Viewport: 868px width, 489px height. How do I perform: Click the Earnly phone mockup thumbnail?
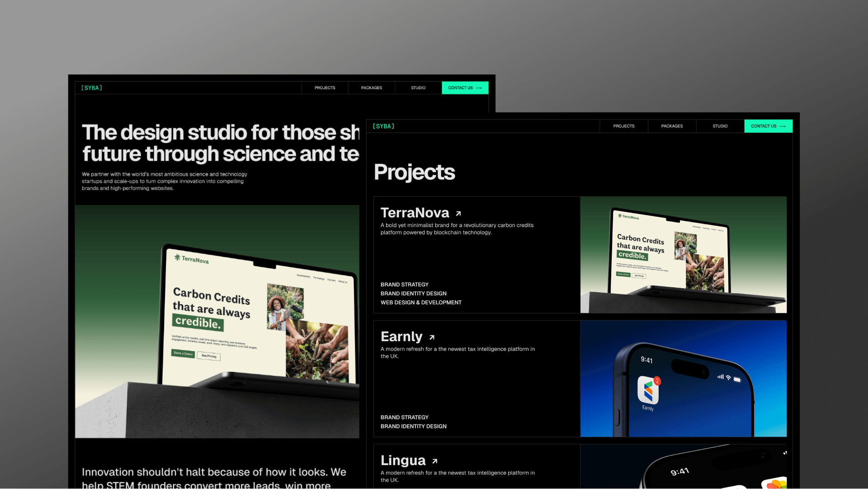[x=683, y=379]
